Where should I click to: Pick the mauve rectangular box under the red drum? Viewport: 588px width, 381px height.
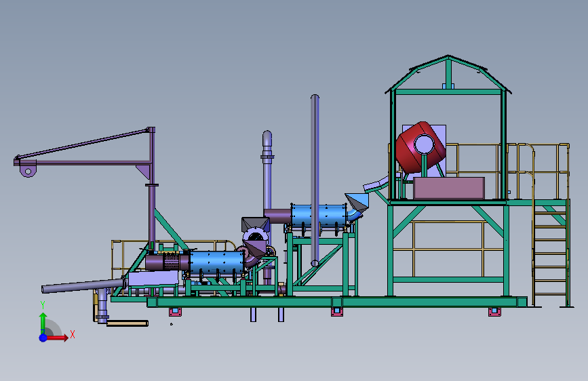click(449, 188)
